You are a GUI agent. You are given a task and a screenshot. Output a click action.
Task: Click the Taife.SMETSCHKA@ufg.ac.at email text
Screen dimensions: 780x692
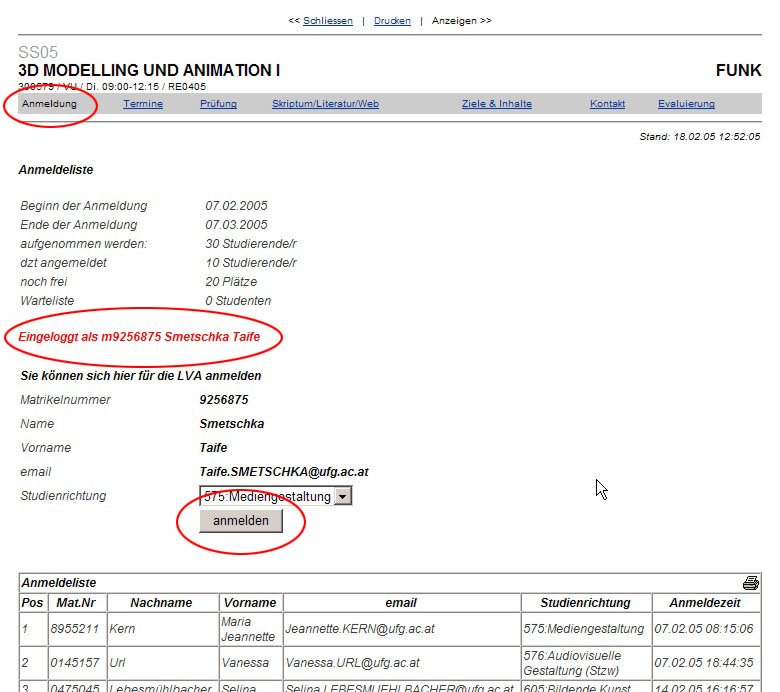coord(285,472)
